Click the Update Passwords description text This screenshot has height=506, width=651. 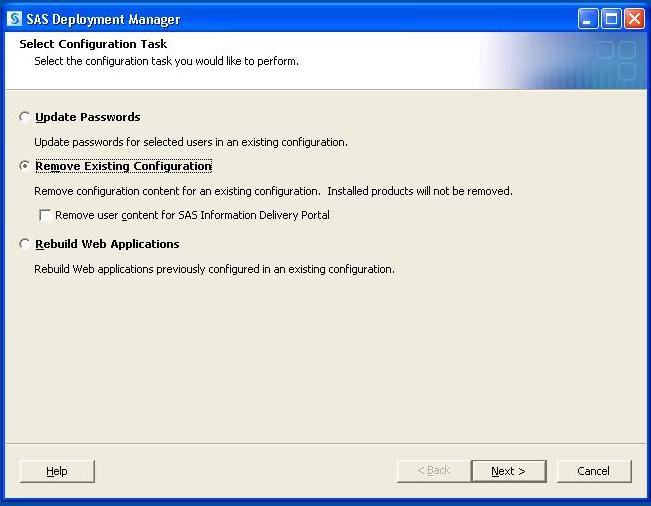[x=191, y=142]
